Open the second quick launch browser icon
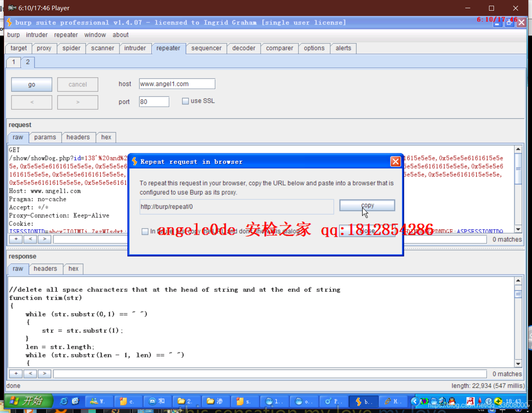The height and width of the screenshot is (413, 532). pyautogui.click(x=75, y=401)
